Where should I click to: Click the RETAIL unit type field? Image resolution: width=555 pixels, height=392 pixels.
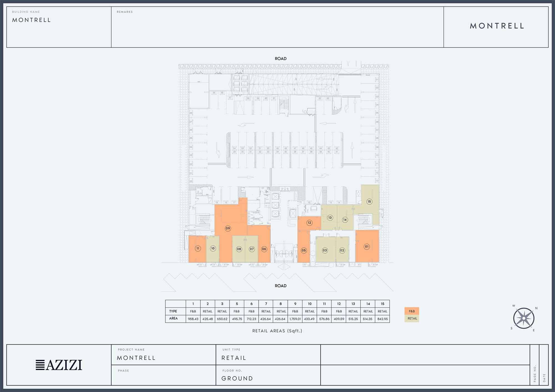(x=234, y=358)
